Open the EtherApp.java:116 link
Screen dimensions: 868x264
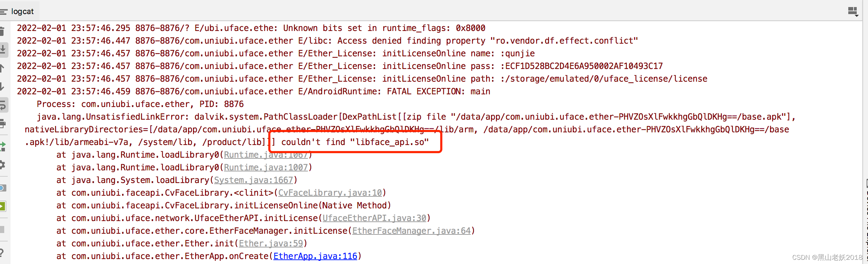(x=315, y=256)
